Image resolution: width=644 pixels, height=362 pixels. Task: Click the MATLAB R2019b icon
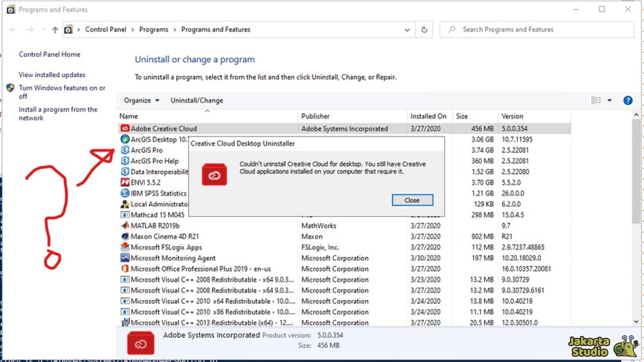click(125, 225)
